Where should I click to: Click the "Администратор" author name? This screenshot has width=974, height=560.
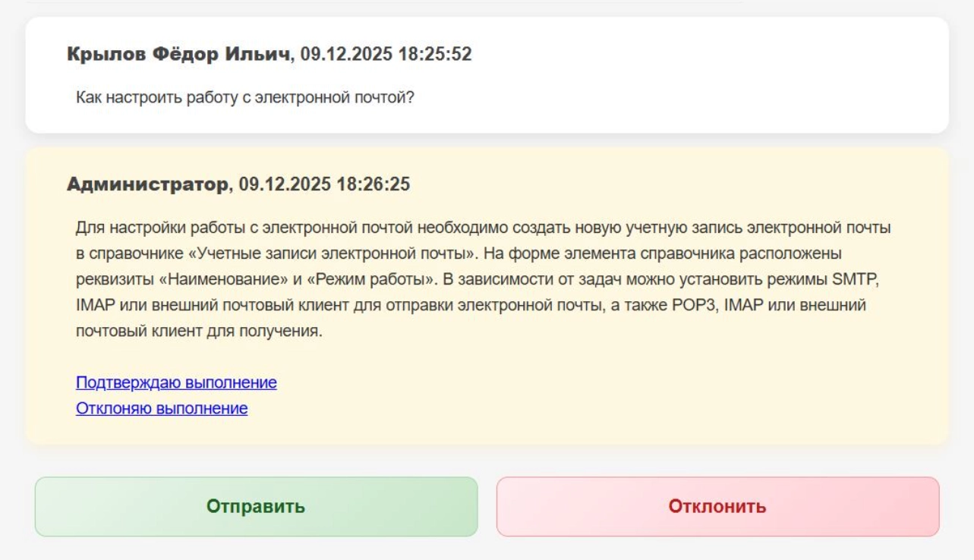[x=147, y=184]
